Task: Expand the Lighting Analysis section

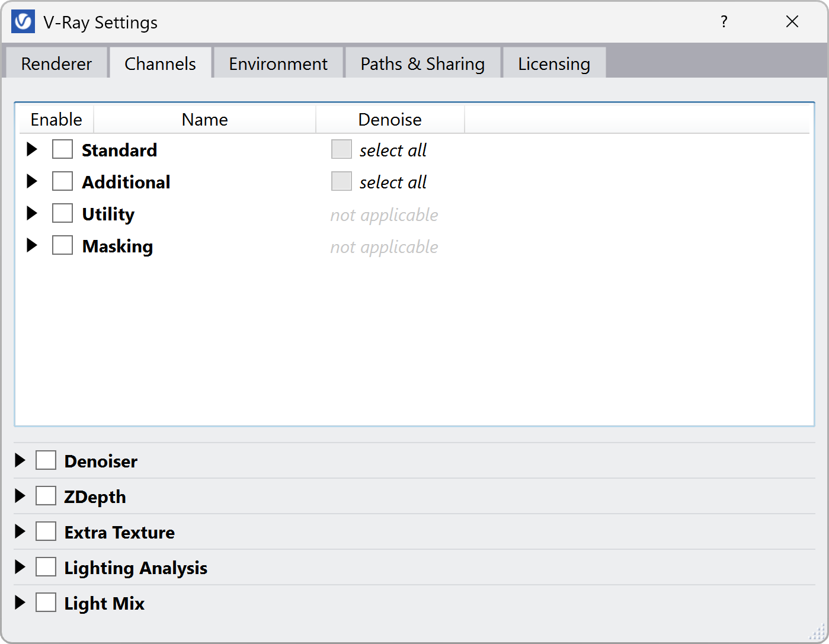Action: point(20,567)
